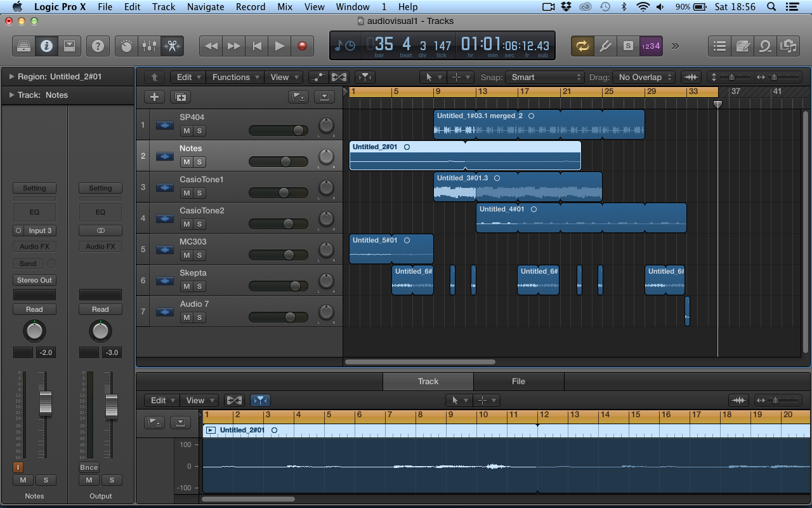
Task: Solo the Notes track
Action: pyautogui.click(x=199, y=162)
